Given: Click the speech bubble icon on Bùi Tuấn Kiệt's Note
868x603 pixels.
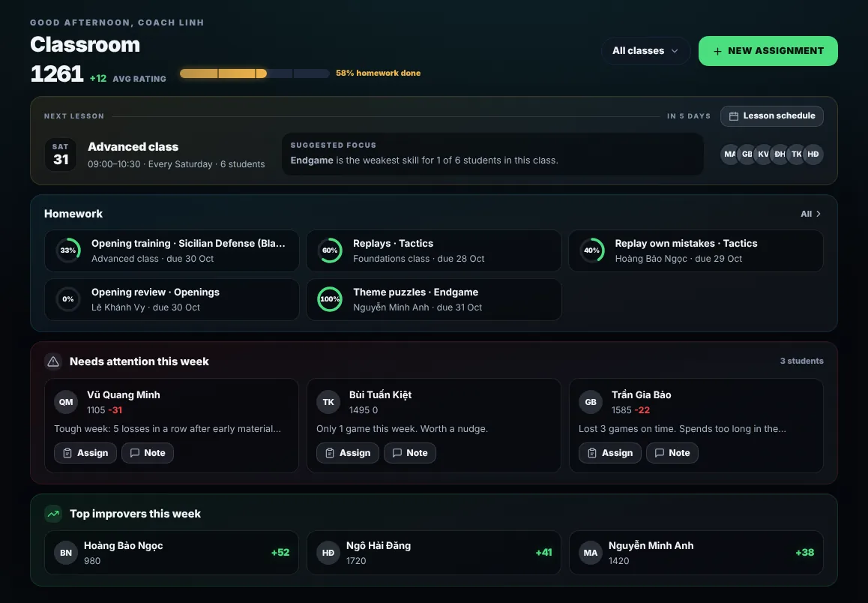Looking at the screenshot, I should pyautogui.click(x=397, y=453).
